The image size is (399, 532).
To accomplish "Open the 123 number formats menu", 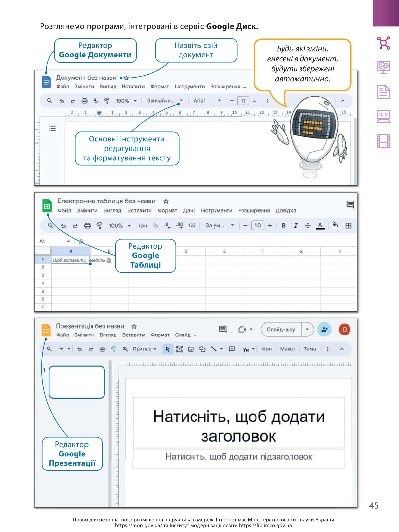I will [x=192, y=226].
